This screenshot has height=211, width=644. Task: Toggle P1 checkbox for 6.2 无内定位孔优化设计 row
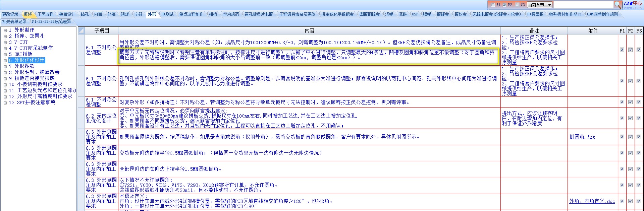[x=622, y=118]
